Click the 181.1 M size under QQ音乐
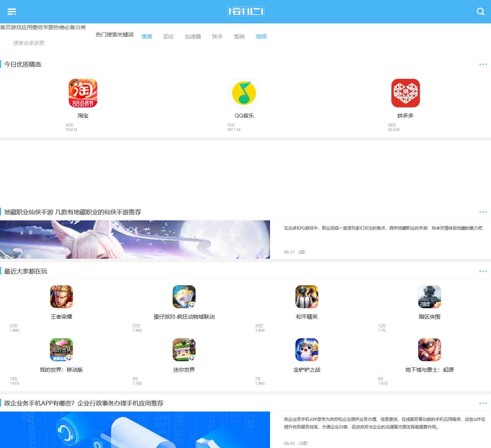Image resolution: width=491 pixels, height=448 pixels. pos(234,130)
